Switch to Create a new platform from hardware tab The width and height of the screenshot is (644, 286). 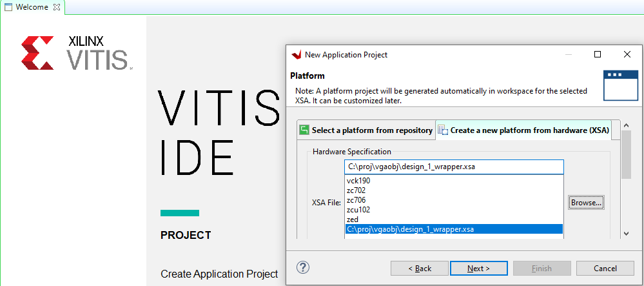click(523, 130)
